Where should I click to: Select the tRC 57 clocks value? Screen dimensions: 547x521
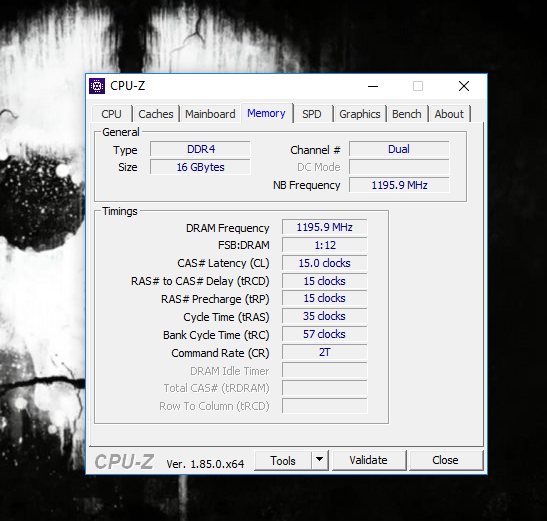(324, 334)
